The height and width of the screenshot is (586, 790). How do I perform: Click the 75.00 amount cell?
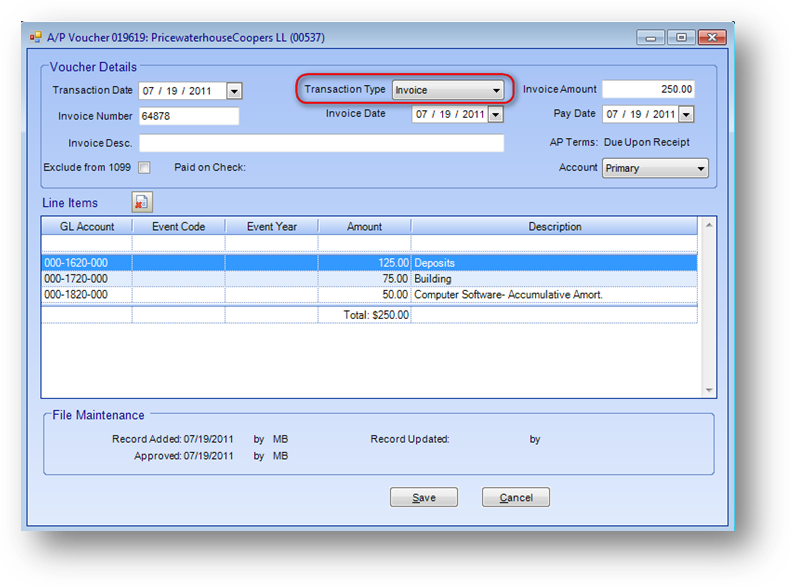click(364, 279)
